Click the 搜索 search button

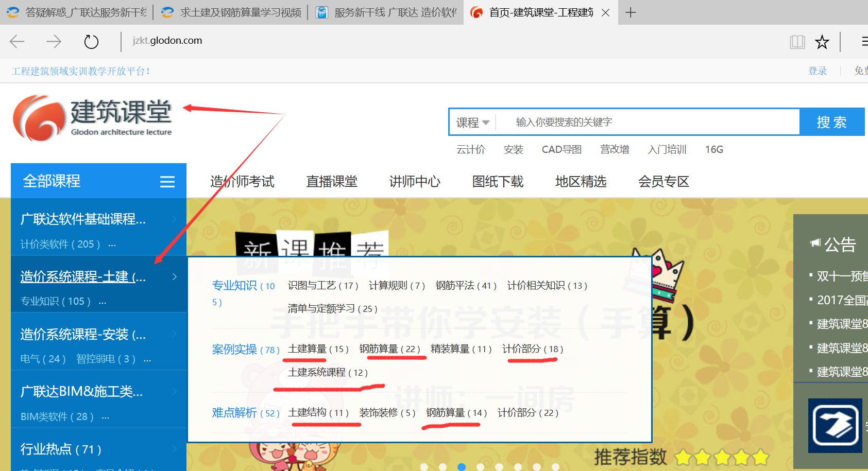click(831, 122)
